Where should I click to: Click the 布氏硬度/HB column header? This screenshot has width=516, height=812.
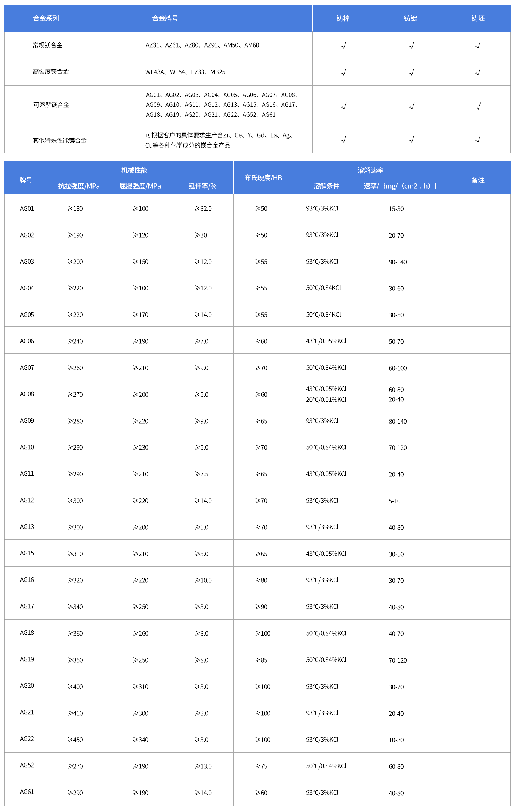tap(263, 178)
